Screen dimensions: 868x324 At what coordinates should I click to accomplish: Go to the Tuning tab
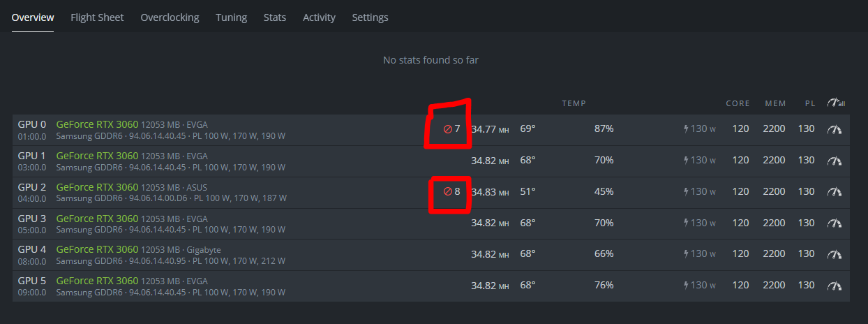[x=231, y=17]
